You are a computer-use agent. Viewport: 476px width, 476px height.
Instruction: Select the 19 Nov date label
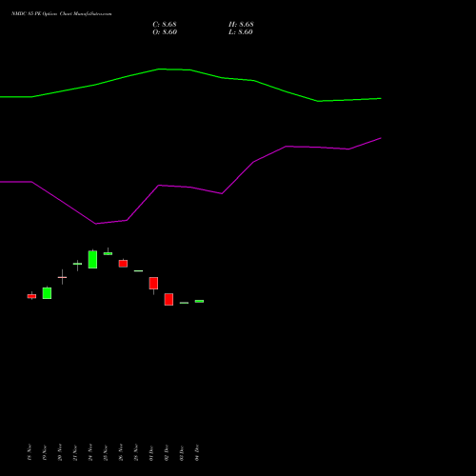45,452
